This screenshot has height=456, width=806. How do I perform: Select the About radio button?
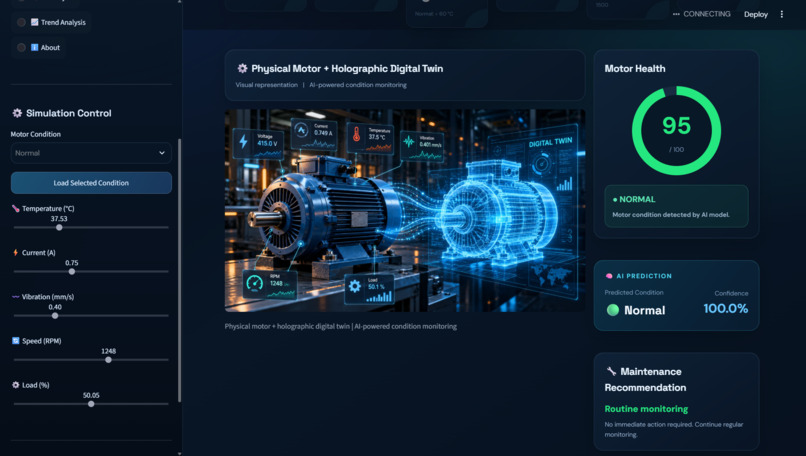(21, 47)
